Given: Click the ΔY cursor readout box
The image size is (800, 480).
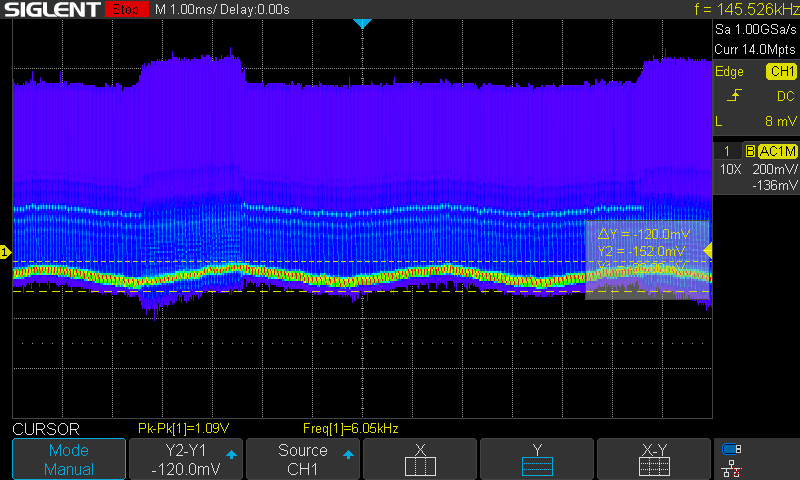Looking at the screenshot, I should [x=646, y=258].
